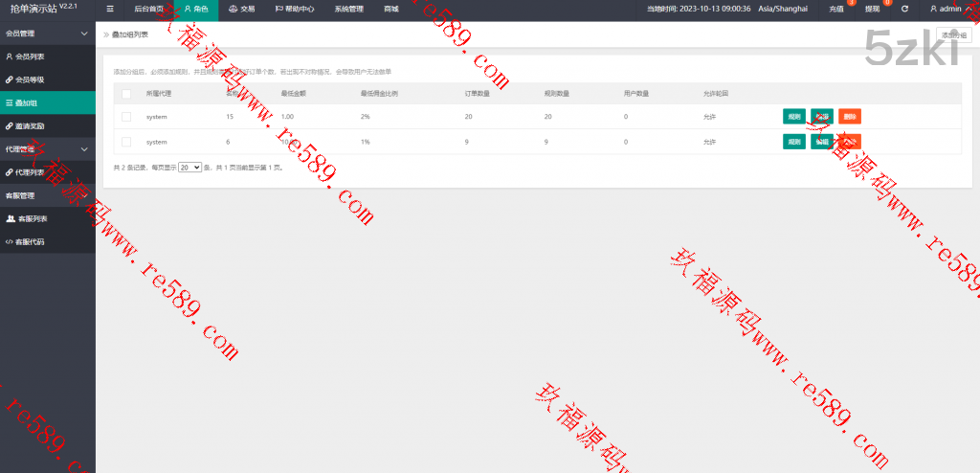Go to 帮助中心 in top navigation
Image resolution: width=980 pixels, height=473 pixels.
(295, 10)
